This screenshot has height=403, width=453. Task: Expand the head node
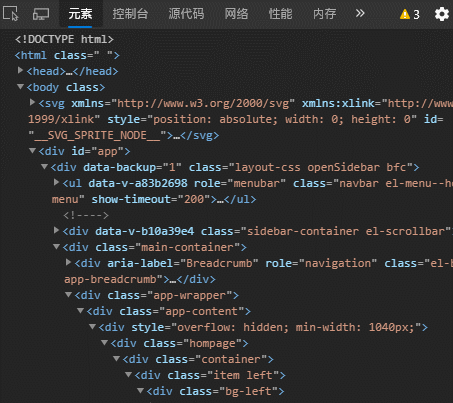20,70
